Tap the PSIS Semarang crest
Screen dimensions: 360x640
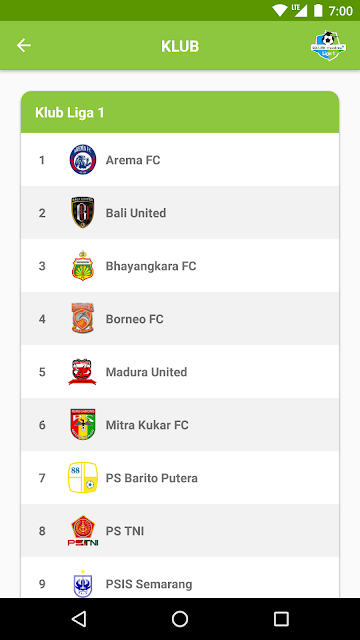point(83,584)
